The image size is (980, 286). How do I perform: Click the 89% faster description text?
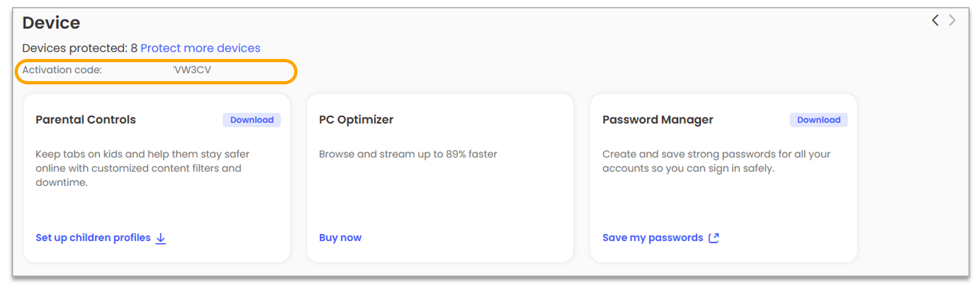coord(408,154)
